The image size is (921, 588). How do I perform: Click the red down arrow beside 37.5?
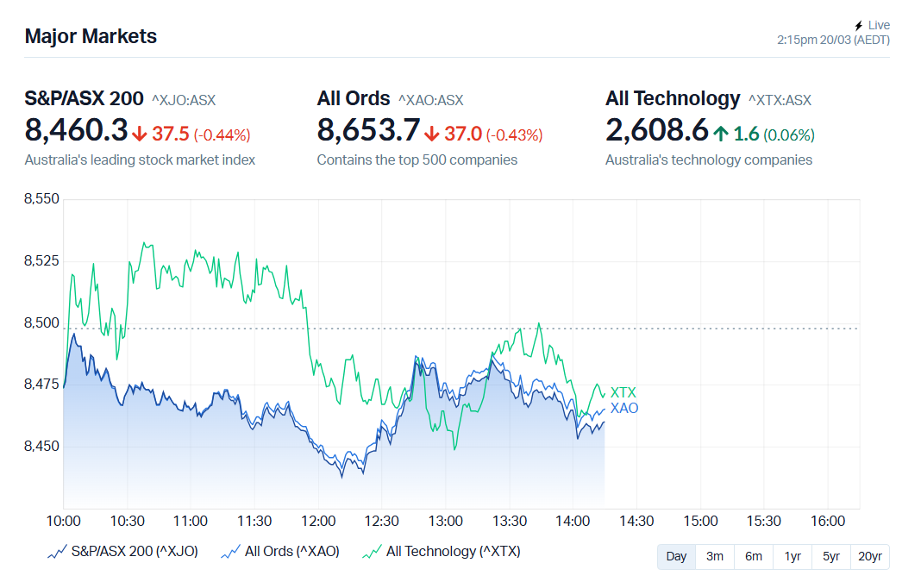pyautogui.click(x=140, y=134)
